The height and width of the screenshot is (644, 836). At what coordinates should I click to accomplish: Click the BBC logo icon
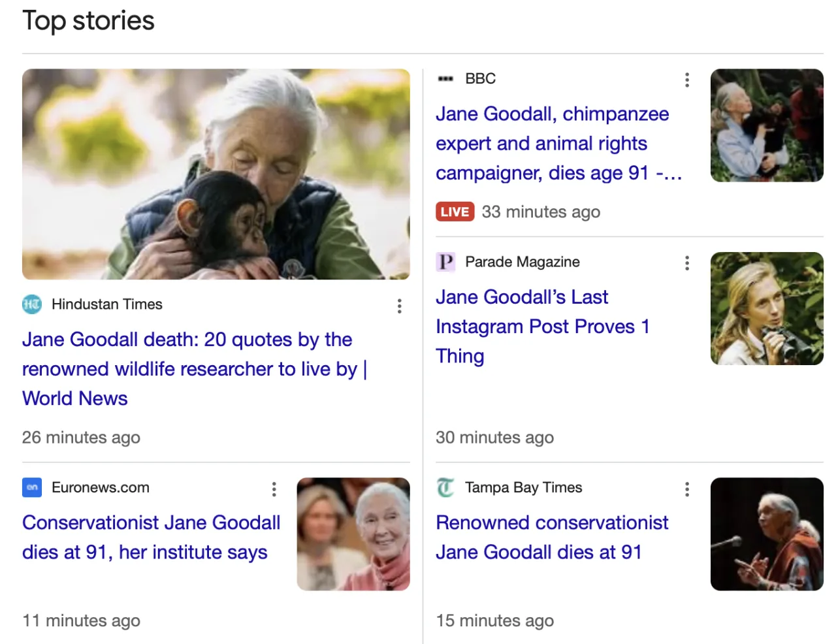(x=445, y=79)
